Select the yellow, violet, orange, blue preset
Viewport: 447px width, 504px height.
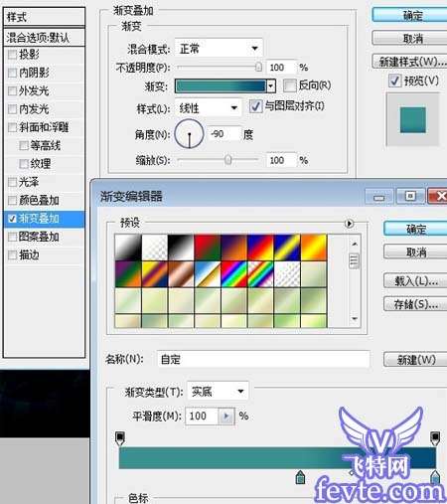click(154, 274)
